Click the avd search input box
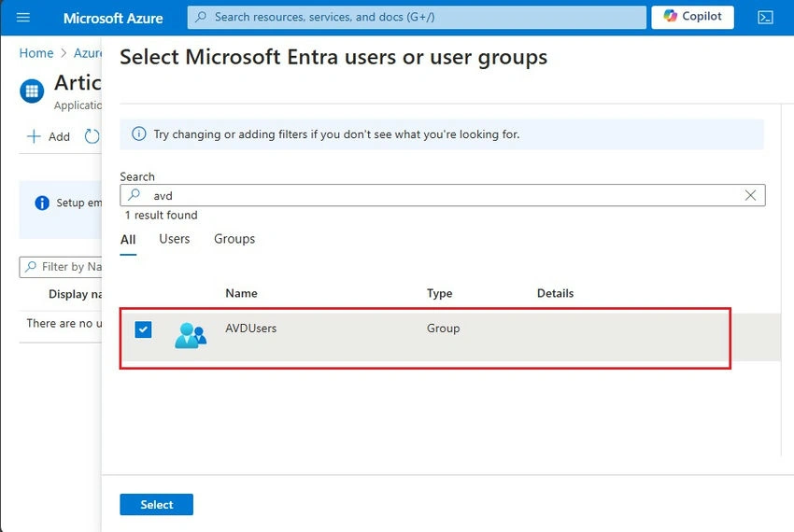This screenshot has width=794, height=532. click(442, 195)
